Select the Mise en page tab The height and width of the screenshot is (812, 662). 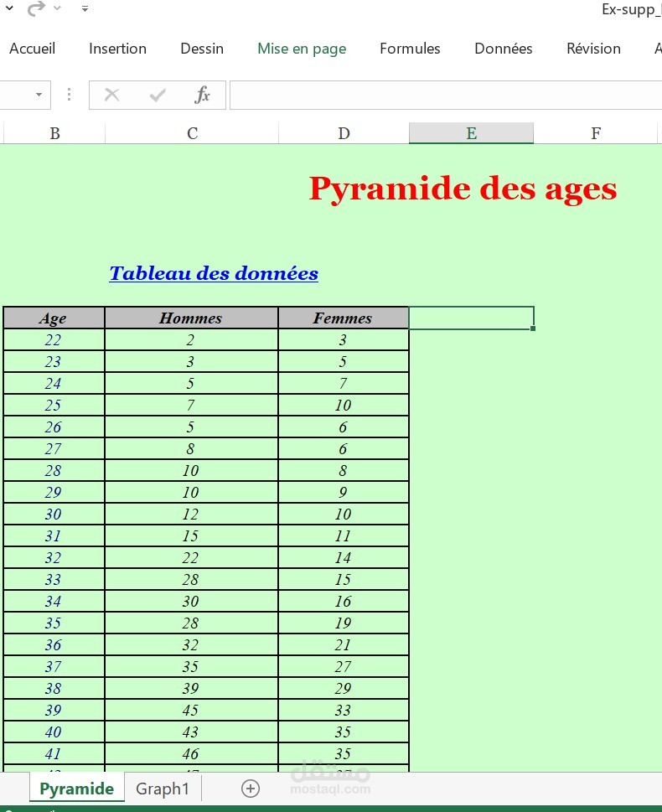[302, 49]
